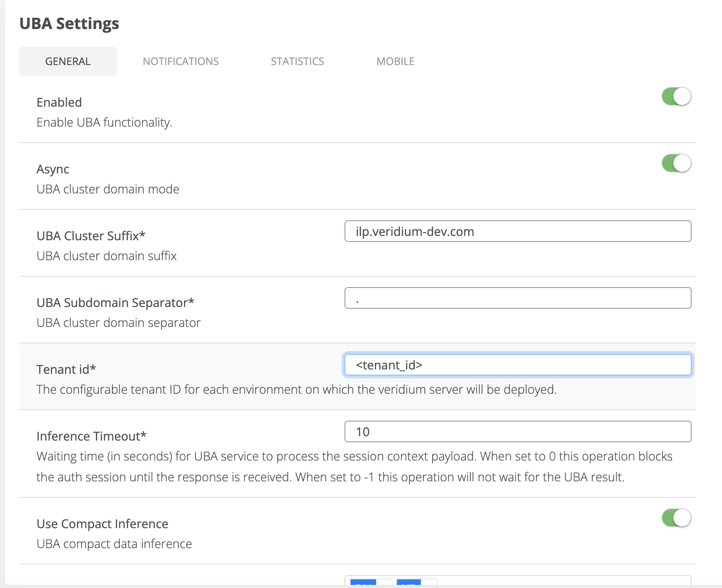The image size is (722, 588).
Task: Select the GENERAL tab
Action: point(68,62)
